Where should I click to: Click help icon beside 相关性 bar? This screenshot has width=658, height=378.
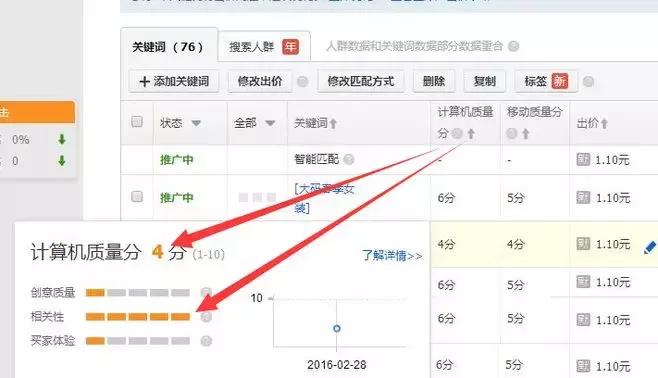206,317
